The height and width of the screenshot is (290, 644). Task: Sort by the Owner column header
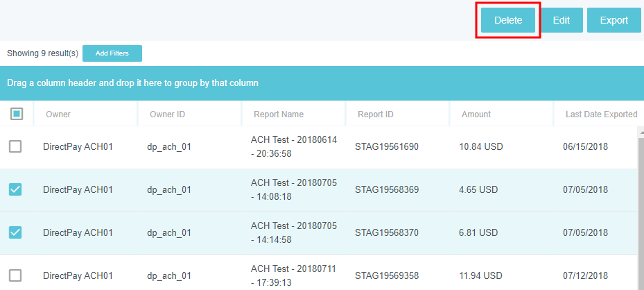[x=58, y=114]
